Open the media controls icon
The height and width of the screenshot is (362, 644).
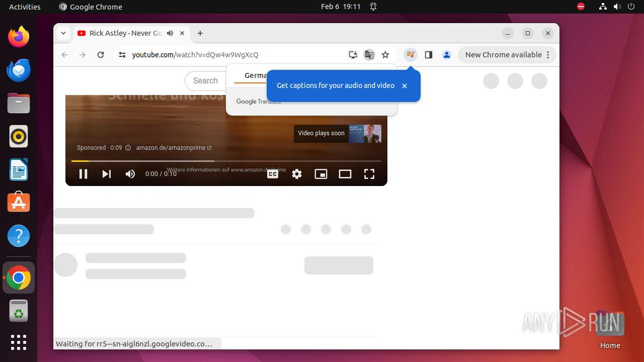411,55
